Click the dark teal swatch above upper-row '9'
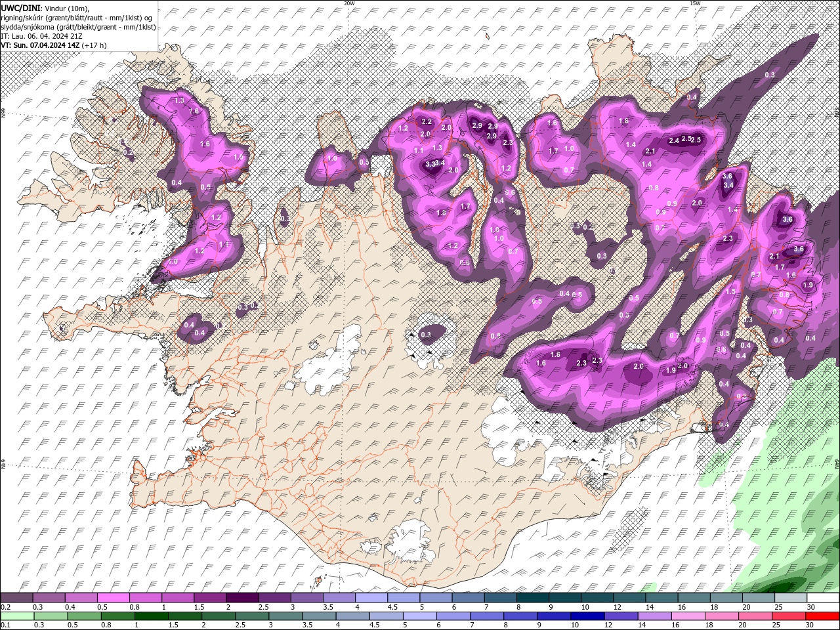The height and width of the screenshot is (630, 840). pos(565,598)
